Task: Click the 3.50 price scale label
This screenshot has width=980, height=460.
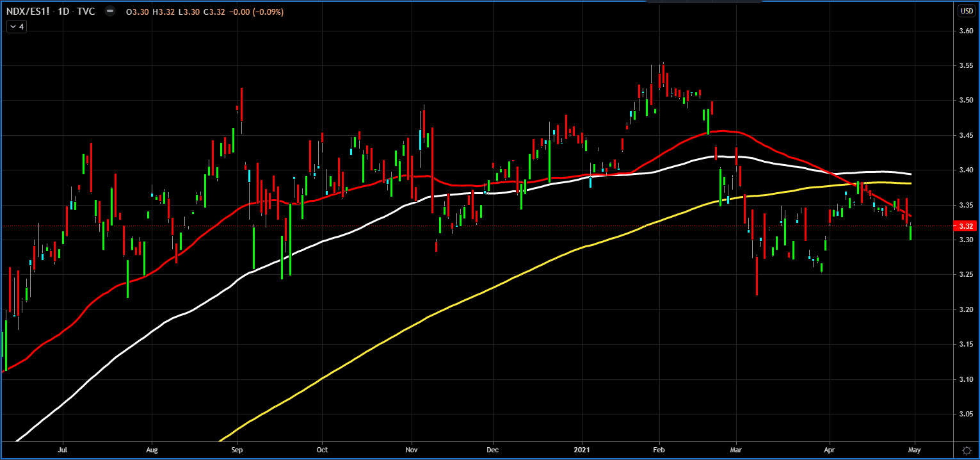Action: pyautogui.click(x=966, y=101)
